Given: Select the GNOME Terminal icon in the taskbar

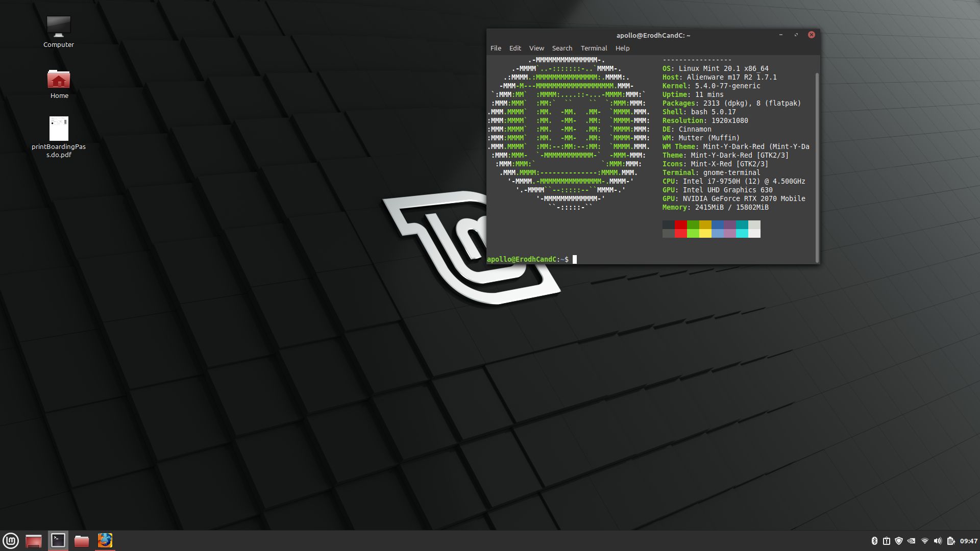Looking at the screenshot, I should tap(58, 540).
